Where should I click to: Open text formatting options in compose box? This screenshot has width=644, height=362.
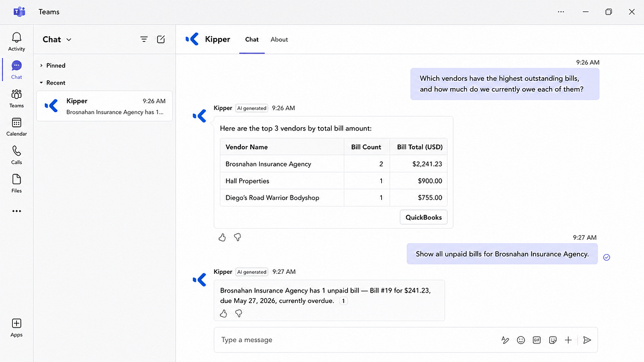[505, 340]
